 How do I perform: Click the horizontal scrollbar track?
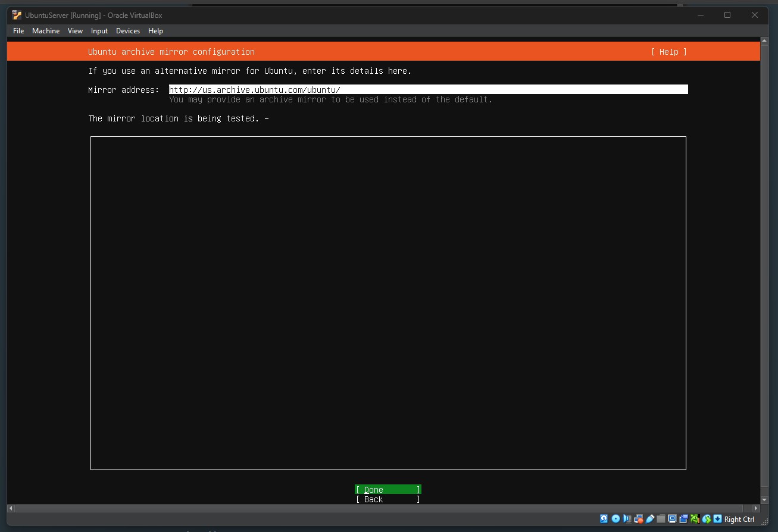tap(381, 509)
